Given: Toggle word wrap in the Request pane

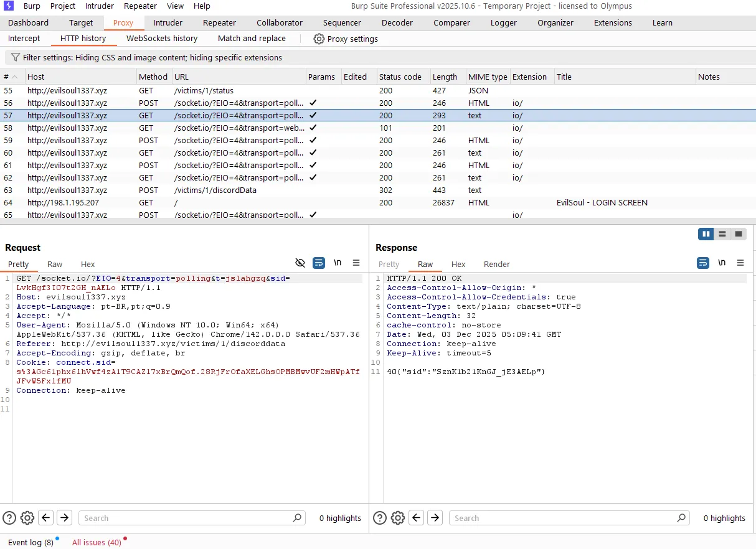Looking at the screenshot, I should (x=319, y=263).
